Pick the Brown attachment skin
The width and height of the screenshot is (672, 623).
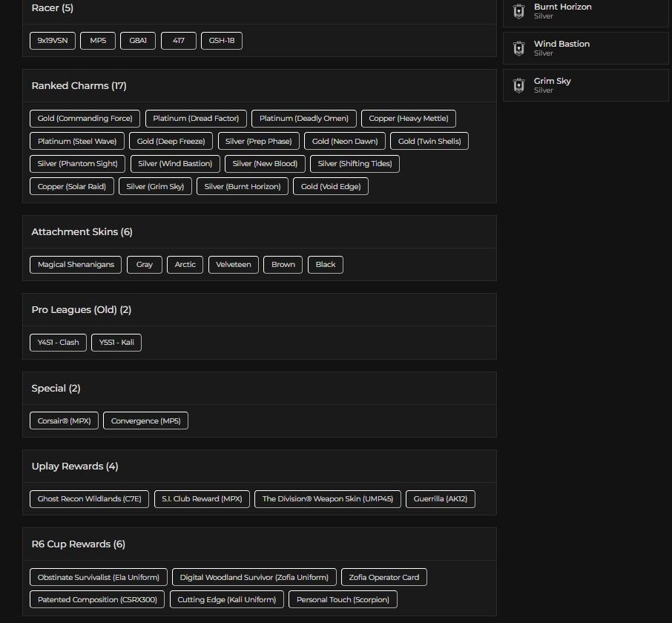[x=283, y=265]
